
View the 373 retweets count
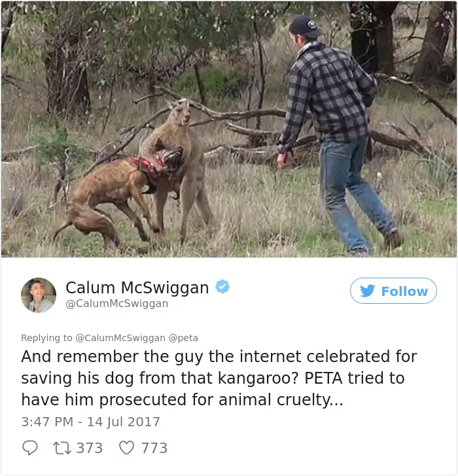coord(90,448)
